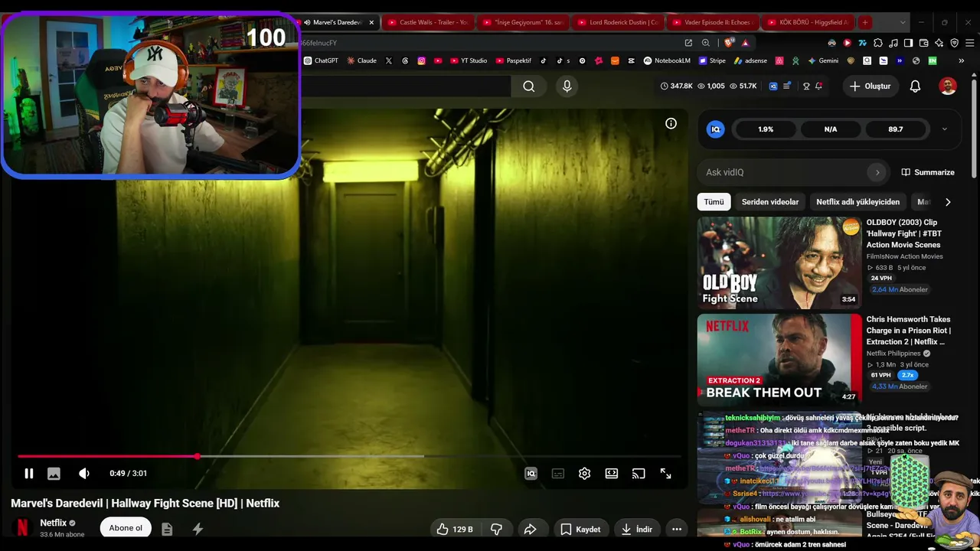Viewport: 980px width, 551px height.
Task: Click the screenshot image icon in player controls
Action: [54, 474]
